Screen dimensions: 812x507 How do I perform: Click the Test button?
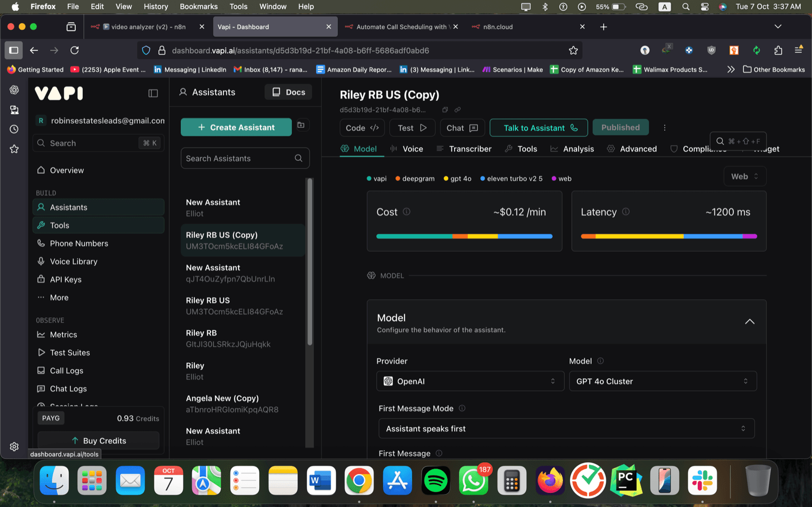412,128
